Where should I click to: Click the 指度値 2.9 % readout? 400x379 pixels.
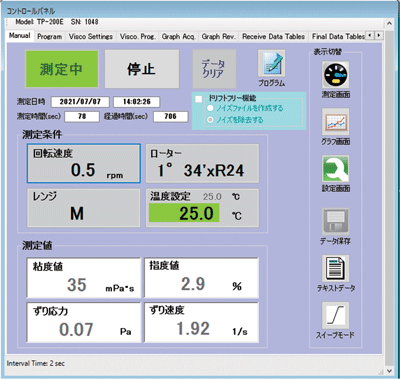[x=202, y=277]
